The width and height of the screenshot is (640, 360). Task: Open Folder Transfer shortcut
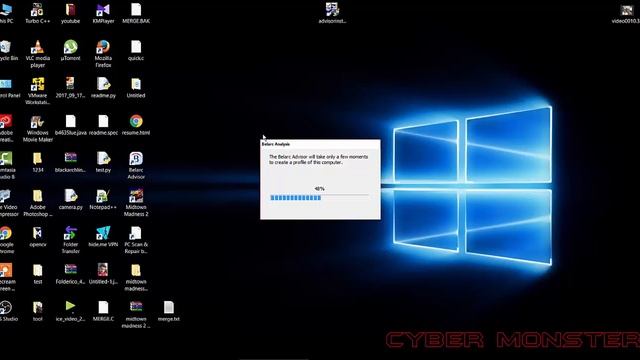(x=70, y=233)
